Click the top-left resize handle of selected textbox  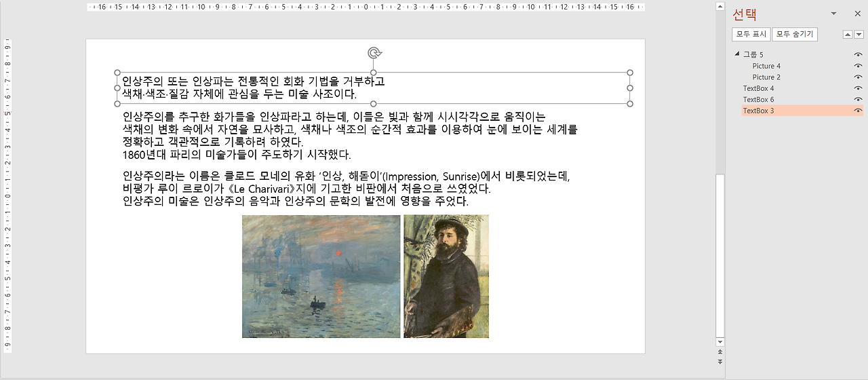(117, 72)
